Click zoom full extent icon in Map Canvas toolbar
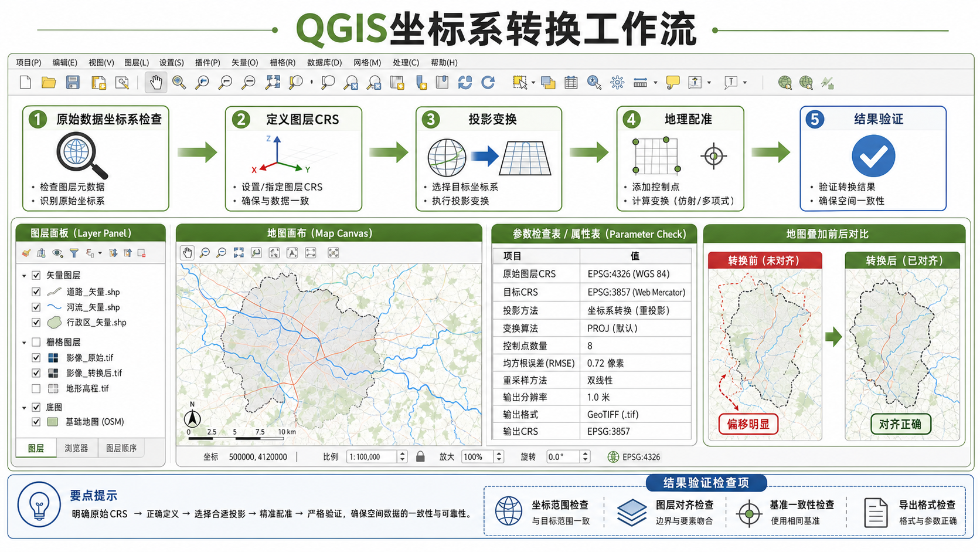The height and width of the screenshot is (552, 980). pos(239,253)
